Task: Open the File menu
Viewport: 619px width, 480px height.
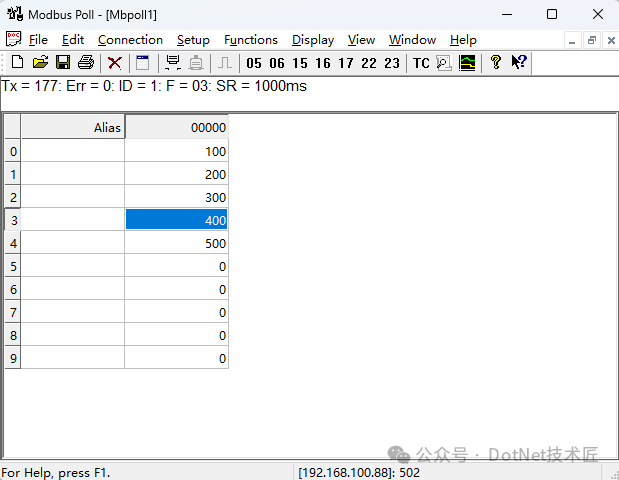Action: [38, 40]
